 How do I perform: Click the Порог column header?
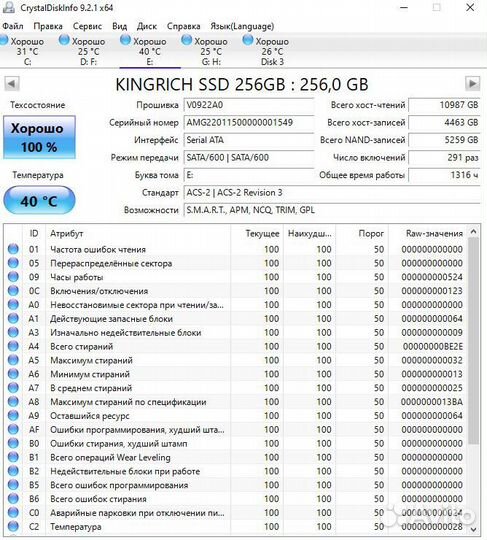click(362, 233)
